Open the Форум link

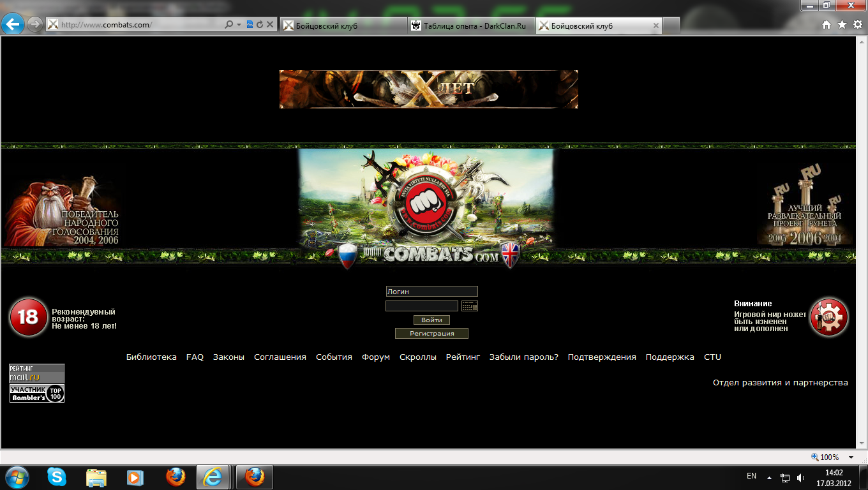pyautogui.click(x=376, y=357)
